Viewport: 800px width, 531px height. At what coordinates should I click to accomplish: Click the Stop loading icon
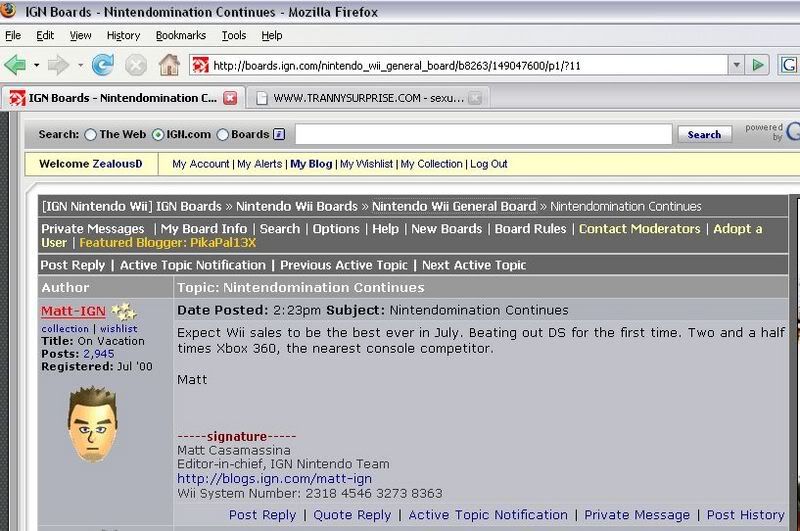pyautogui.click(x=136, y=65)
